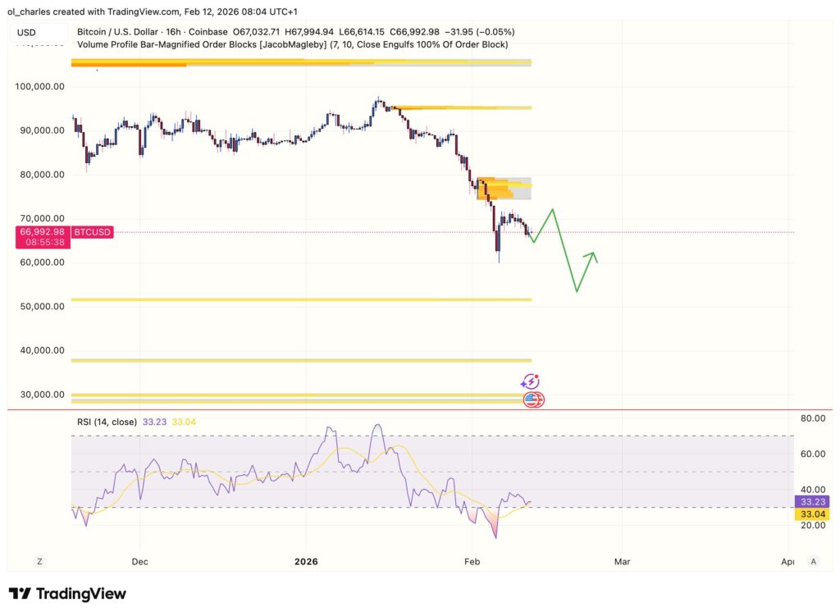
Task: Click the 60,000.00 price scale label
Action: tap(43, 262)
